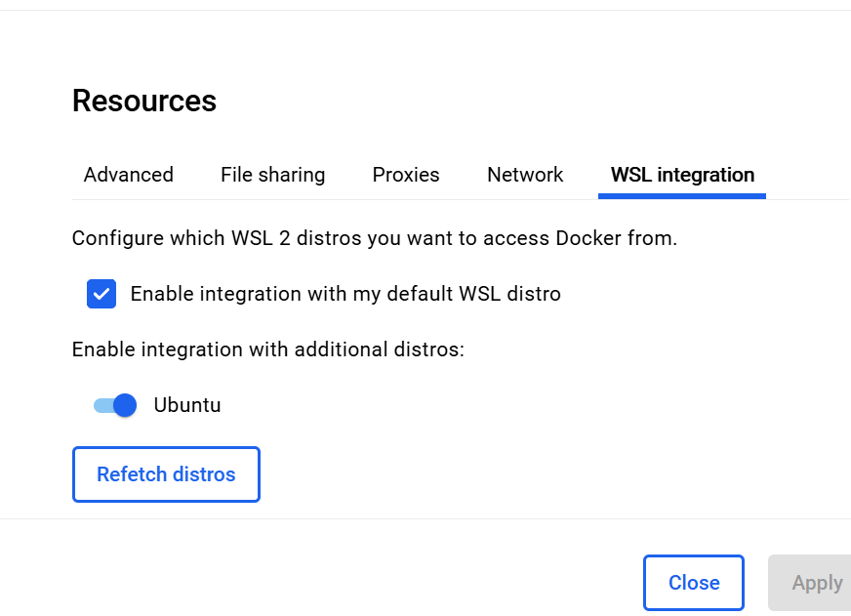Viewport: 851px width, 616px height.
Task: Select the Proxies tab
Action: click(x=406, y=175)
